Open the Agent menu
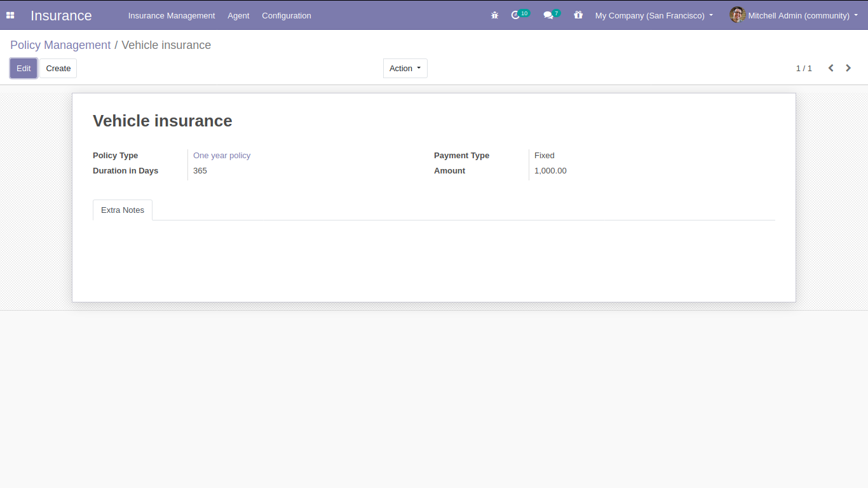 click(x=238, y=15)
